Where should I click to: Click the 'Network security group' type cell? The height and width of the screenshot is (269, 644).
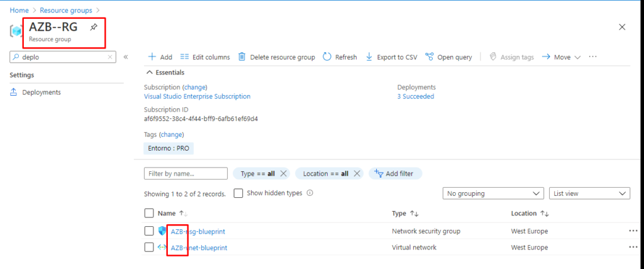coord(426,231)
